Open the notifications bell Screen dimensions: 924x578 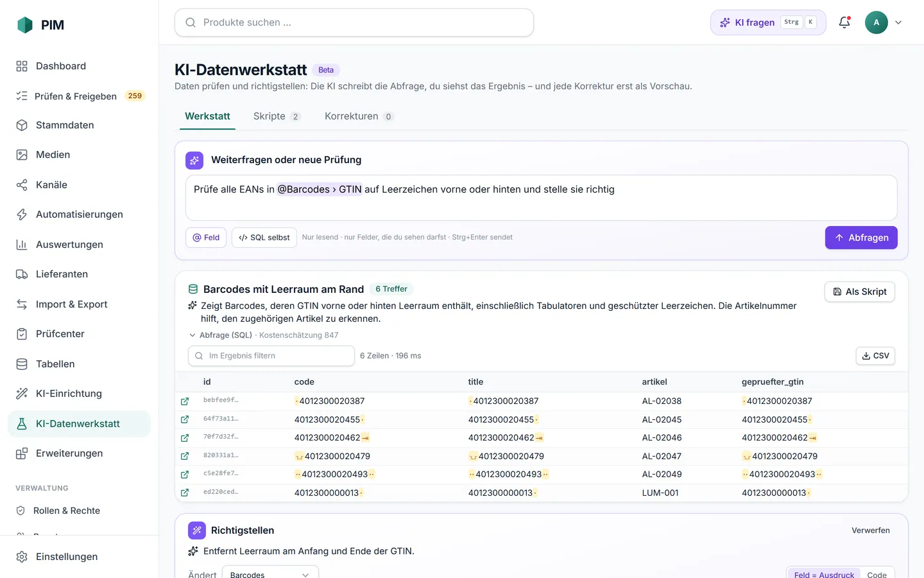click(844, 22)
